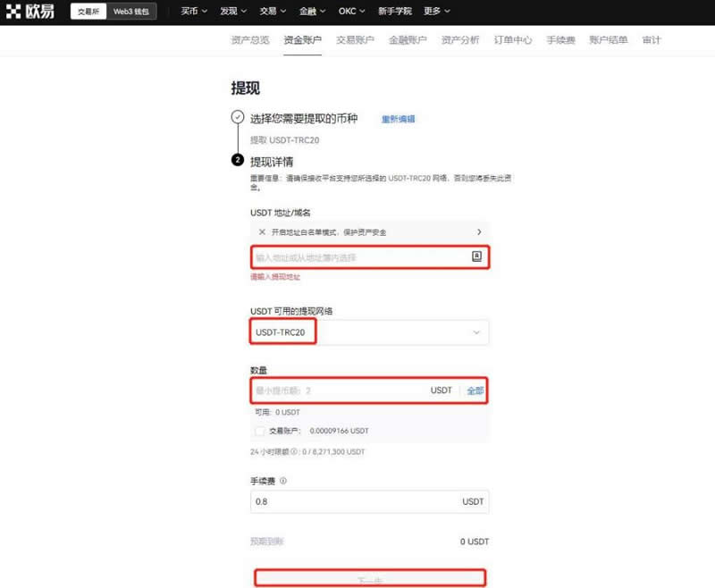The image size is (715, 588).
Task: Expand the USDT-TRC20 network dropdown
Action: coord(475,332)
